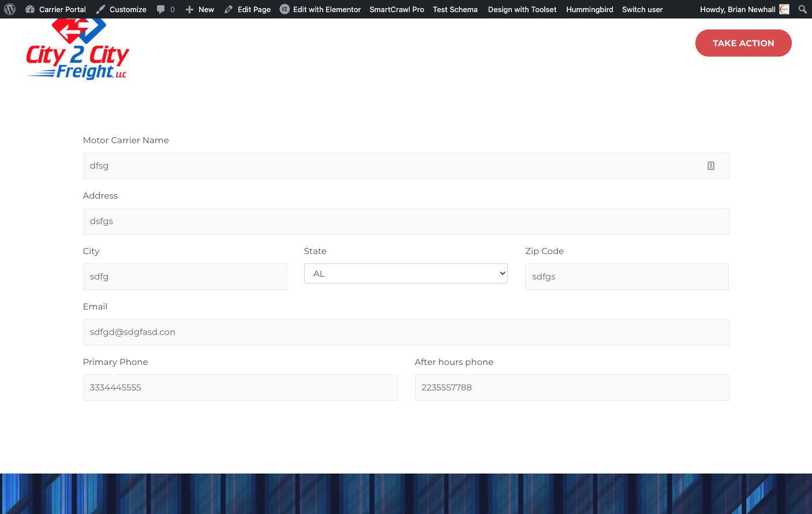The image size is (812, 514).
Task: Select the After hours phone field
Action: [572, 388]
